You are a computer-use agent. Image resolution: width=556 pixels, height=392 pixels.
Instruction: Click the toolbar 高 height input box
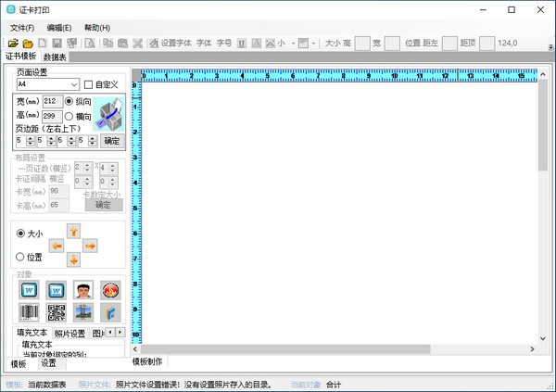pyautogui.click(x=362, y=44)
